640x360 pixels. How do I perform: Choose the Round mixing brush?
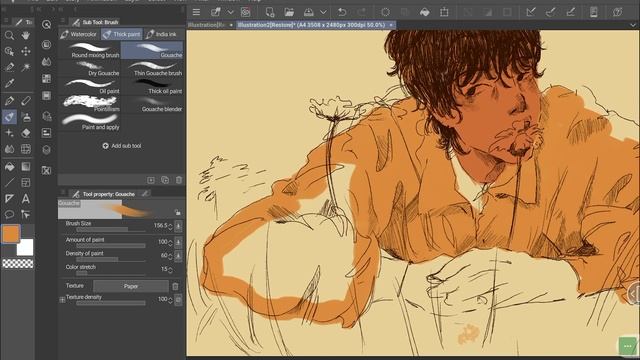pyautogui.click(x=90, y=51)
